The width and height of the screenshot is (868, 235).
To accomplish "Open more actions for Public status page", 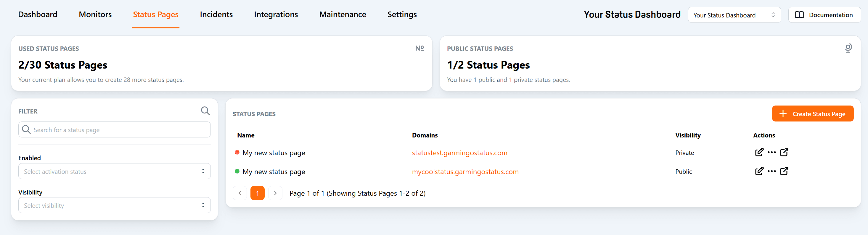I will [771, 171].
